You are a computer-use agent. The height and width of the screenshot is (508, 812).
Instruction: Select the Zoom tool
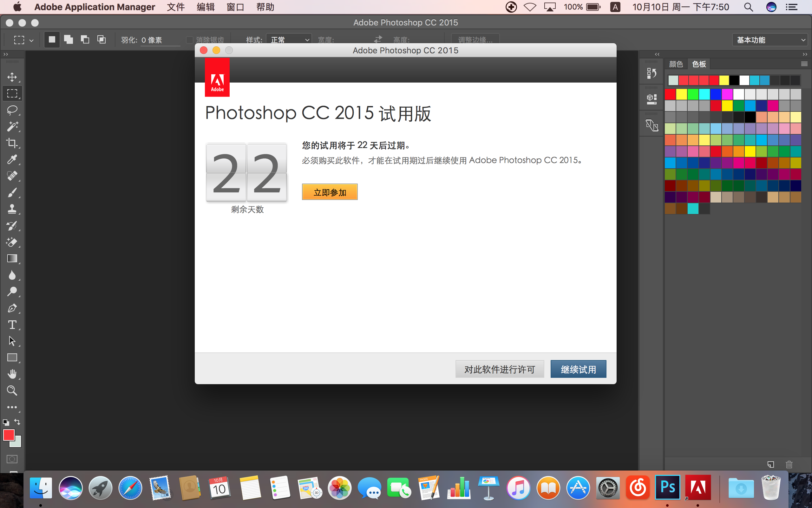[12, 391]
